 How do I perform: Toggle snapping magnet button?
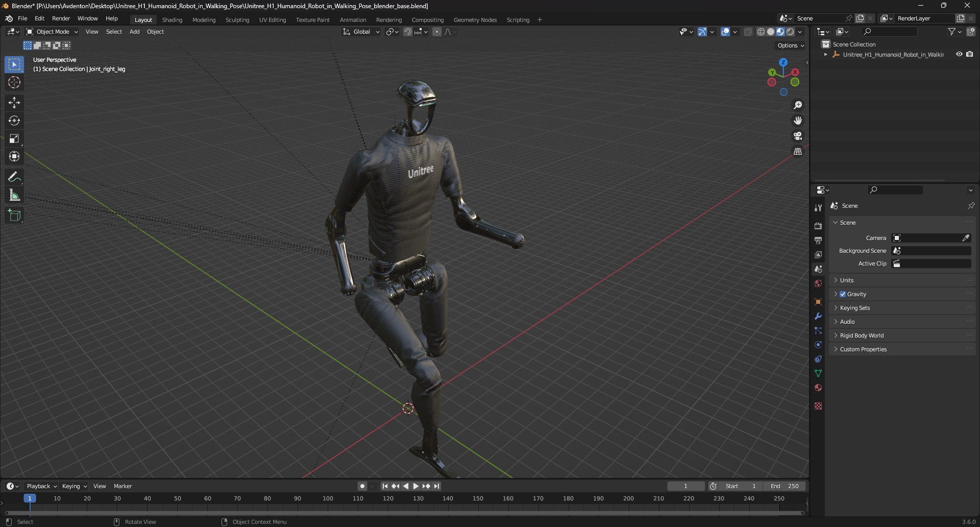click(408, 32)
